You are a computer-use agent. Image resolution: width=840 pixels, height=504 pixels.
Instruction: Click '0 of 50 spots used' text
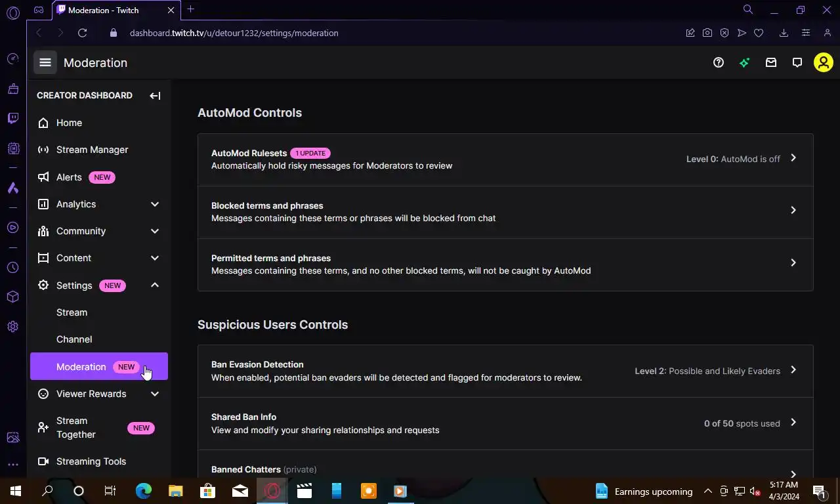pos(742,423)
